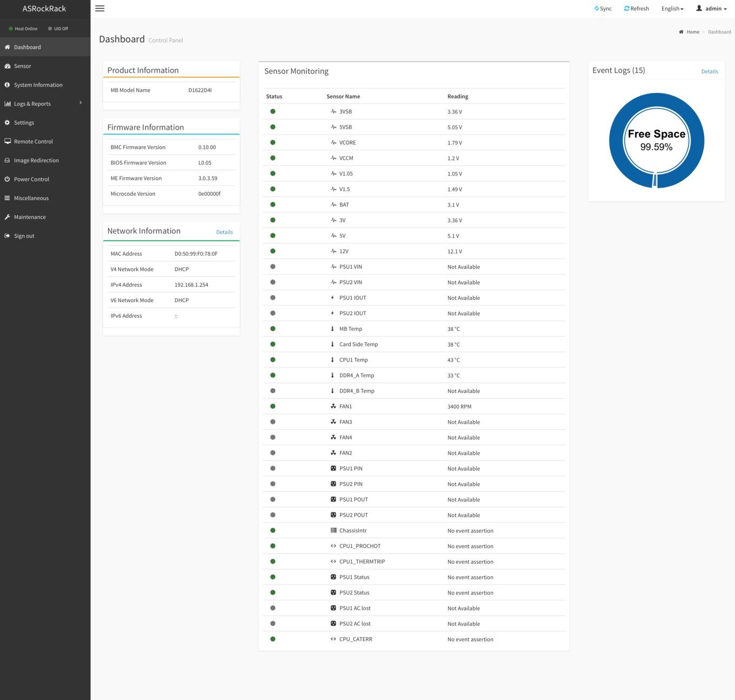735x700 pixels.
Task: Click the BAT reading 3.1 V
Action: (453, 205)
